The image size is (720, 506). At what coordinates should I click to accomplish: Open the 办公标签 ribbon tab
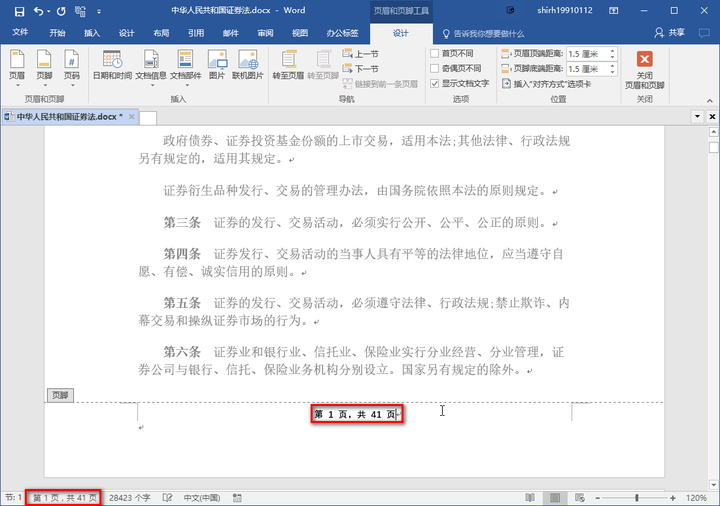pyautogui.click(x=342, y=33)
